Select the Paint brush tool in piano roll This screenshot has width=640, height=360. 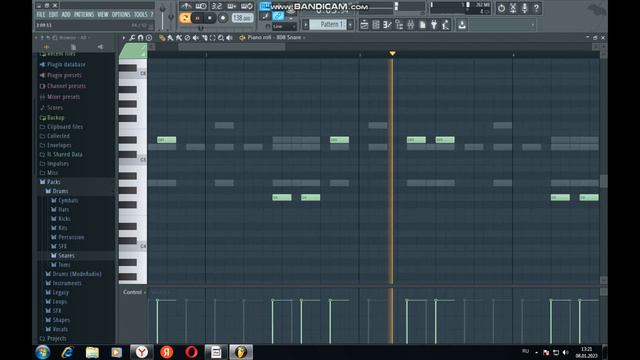[170, 38]
